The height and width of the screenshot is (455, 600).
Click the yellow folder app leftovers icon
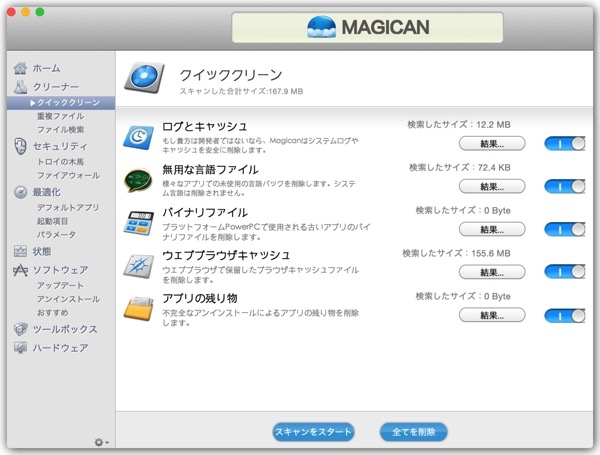[x=139, y=308]
